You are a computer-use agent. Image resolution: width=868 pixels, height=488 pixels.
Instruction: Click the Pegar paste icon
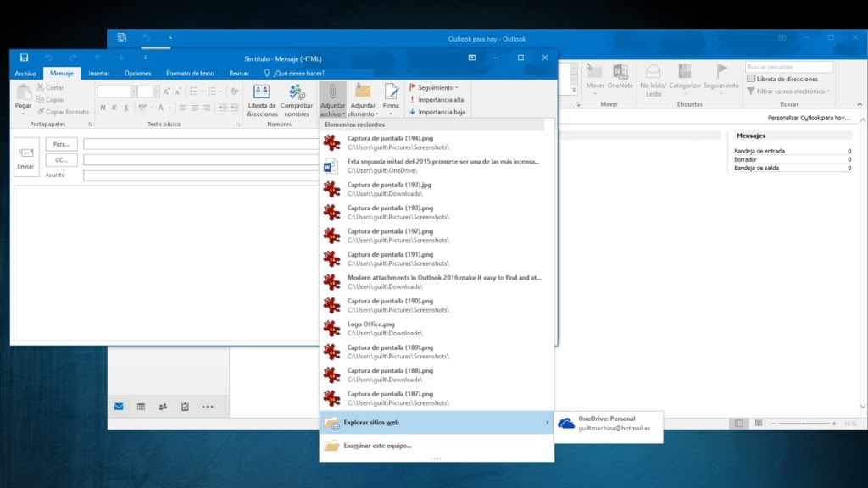23,99
